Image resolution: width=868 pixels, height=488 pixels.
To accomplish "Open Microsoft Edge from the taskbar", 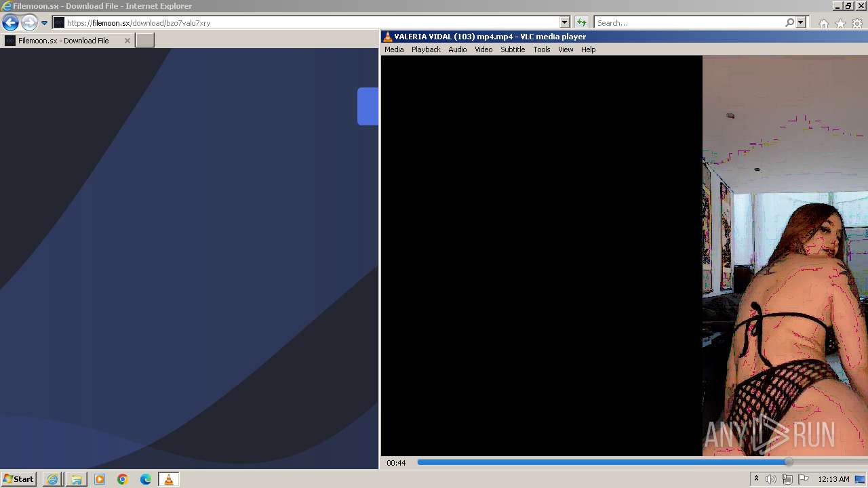I will 145,479.
